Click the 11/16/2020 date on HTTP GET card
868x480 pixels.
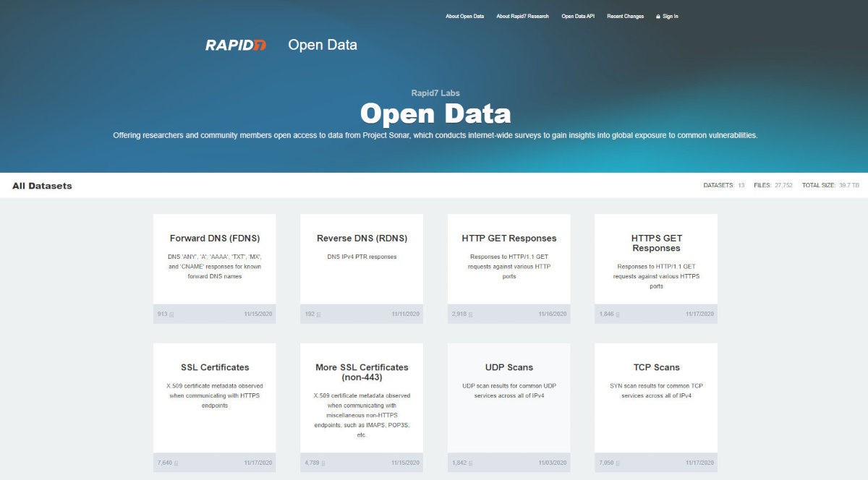tap(553, 314)
